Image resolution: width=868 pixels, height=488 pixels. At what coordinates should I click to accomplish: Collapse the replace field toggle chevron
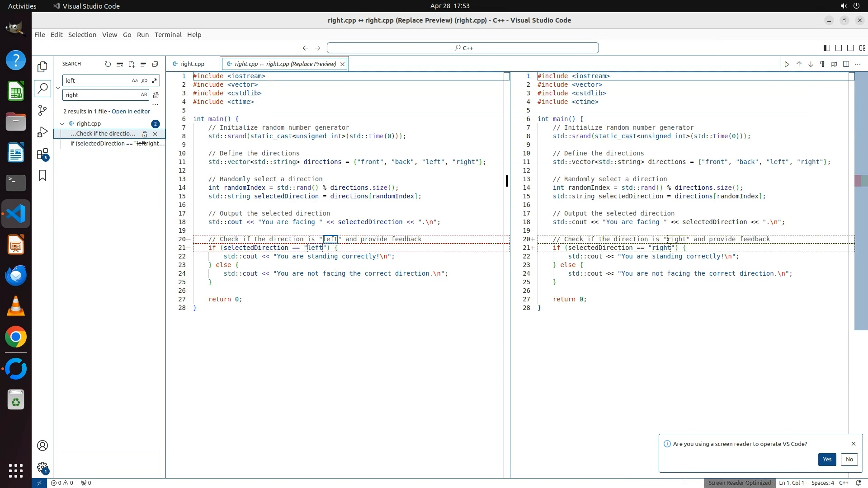click(x=58, y=88)
